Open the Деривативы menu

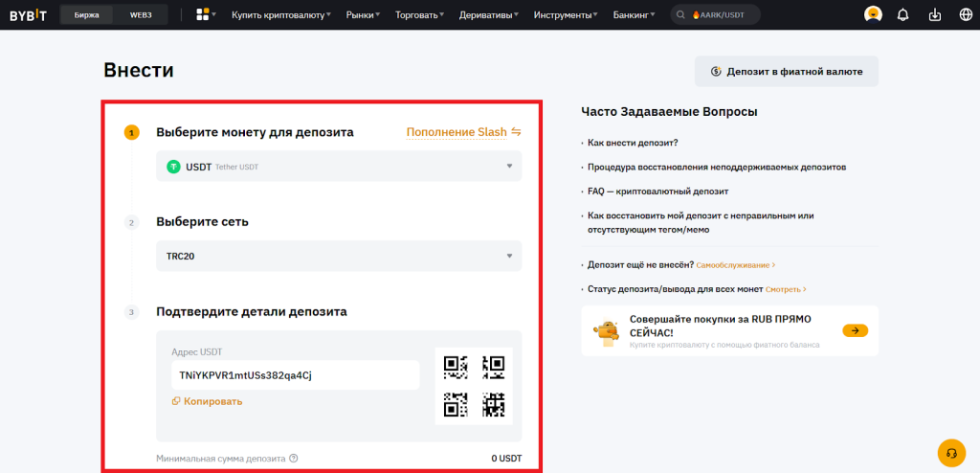(x=490, y=14)
